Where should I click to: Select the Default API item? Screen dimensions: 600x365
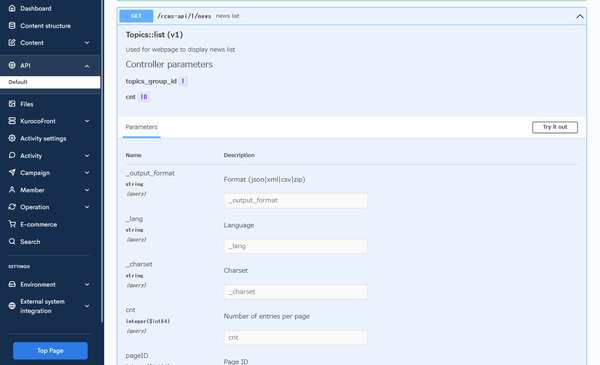coord(50,82)
